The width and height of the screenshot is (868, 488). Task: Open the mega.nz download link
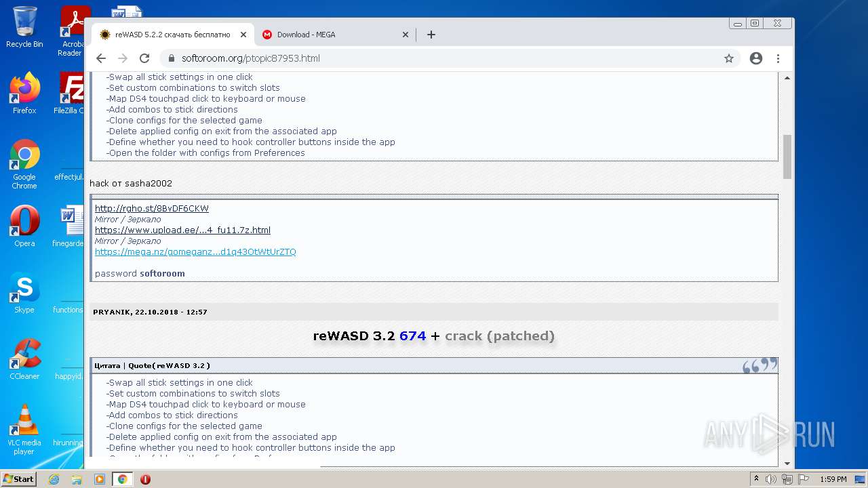coord(195,251)
